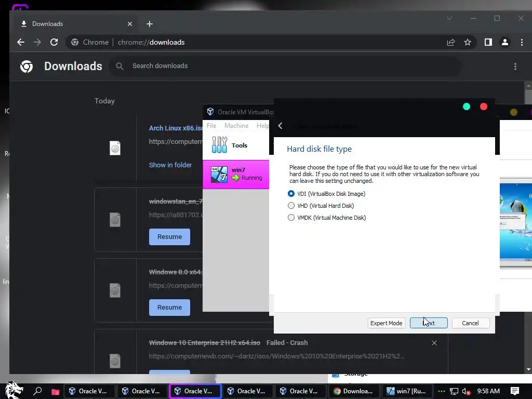Close the Downloads tab
Viewport: 532px width, 399px height.
(129, 24)
